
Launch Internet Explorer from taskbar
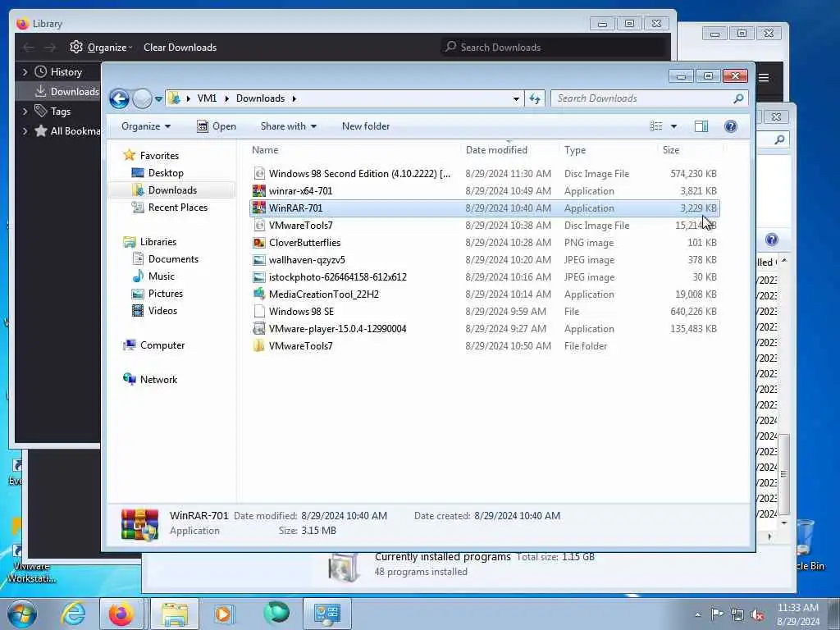click(73, 614)
